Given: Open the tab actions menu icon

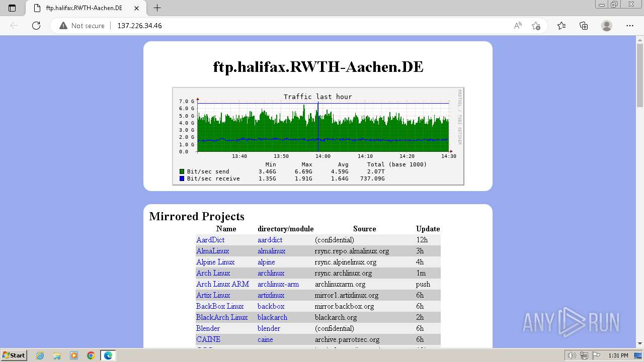Looking at the screenshot, I should [x=13, y=8].
